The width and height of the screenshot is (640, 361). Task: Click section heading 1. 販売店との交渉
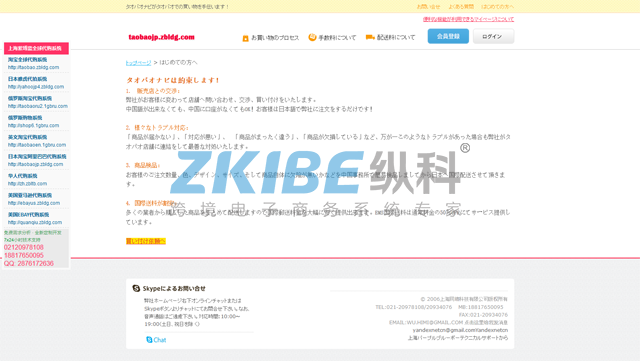point(153,91)
